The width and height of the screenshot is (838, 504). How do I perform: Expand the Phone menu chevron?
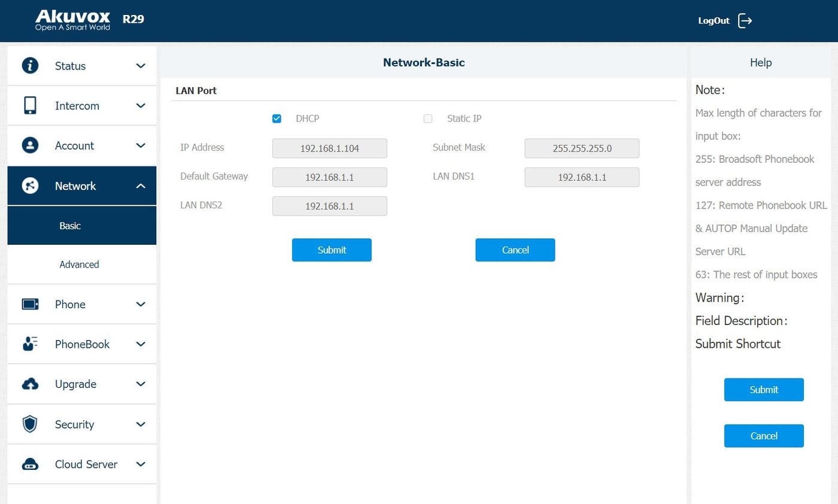click(141, 304)
